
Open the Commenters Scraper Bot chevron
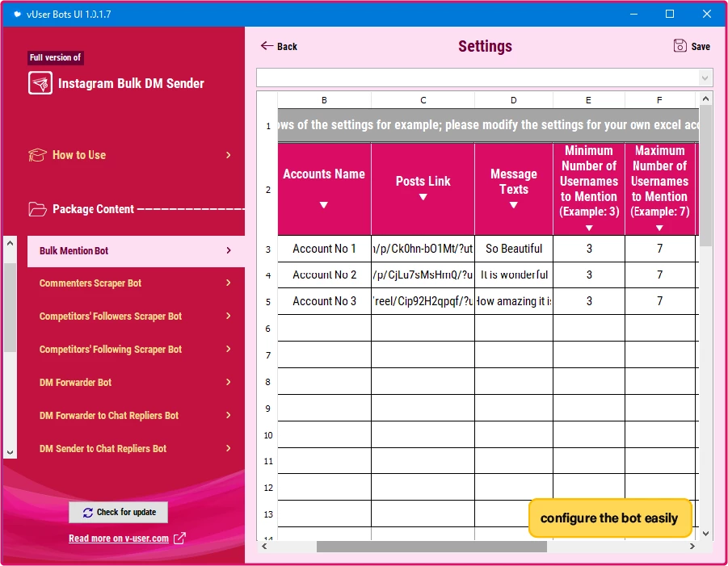click(229, 283)
